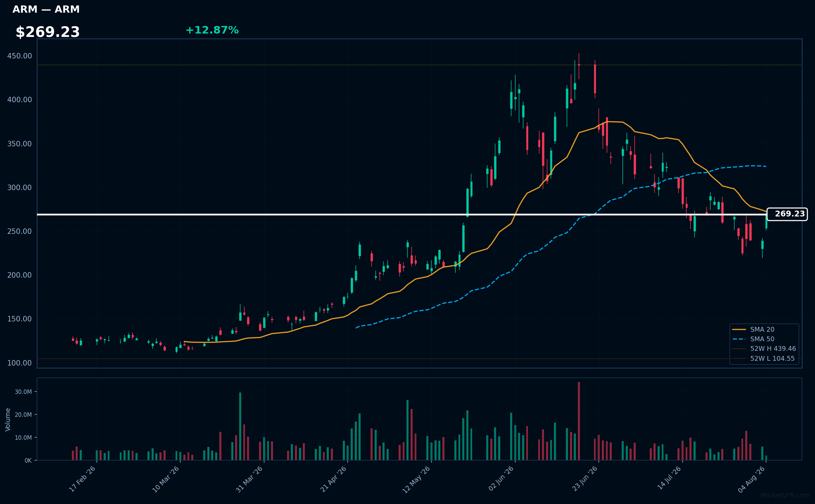
Task: Click the "20.0M" volume axis label
Action: (23, 415)
